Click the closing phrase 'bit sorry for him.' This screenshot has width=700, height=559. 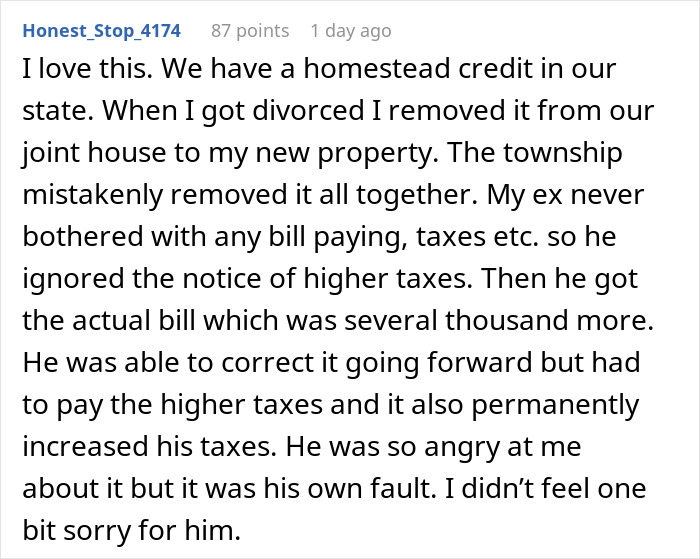132,530
